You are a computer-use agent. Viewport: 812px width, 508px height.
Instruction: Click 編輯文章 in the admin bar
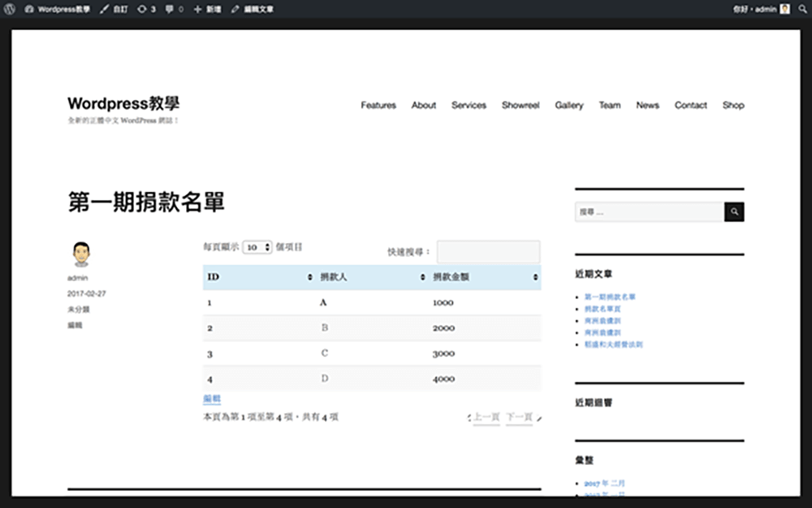pos(253,9)
